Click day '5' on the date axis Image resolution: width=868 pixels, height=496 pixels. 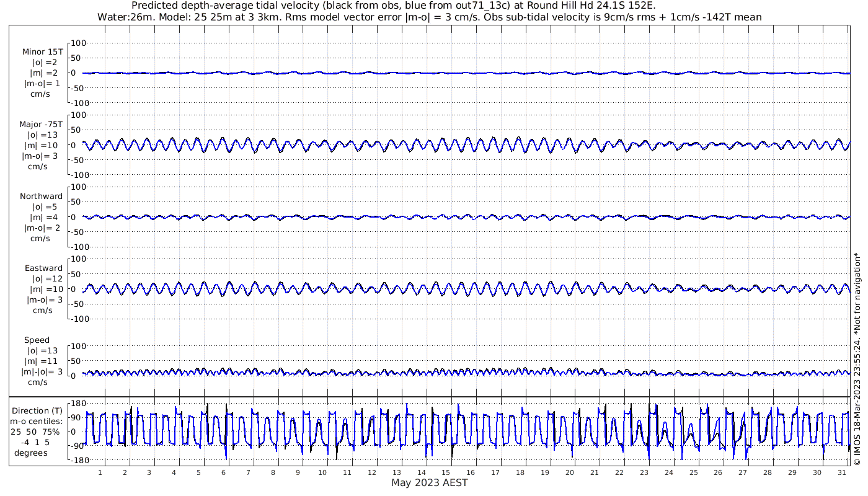point(198,472)
